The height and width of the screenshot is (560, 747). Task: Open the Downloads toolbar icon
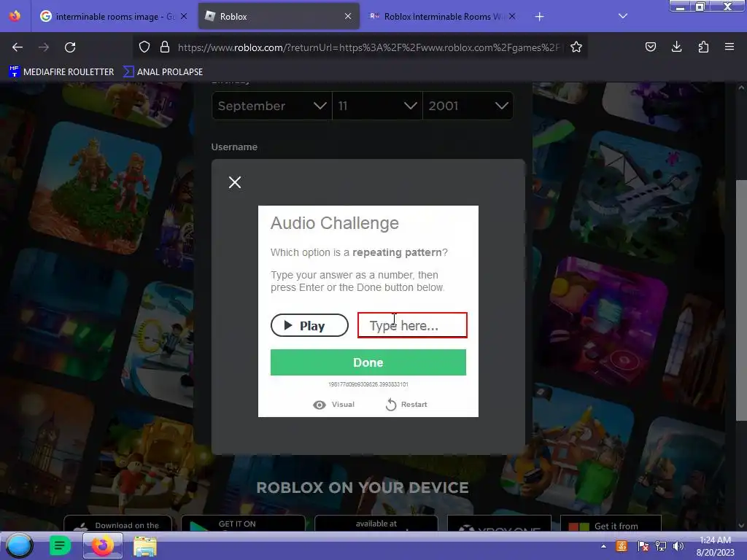point(677,47)
